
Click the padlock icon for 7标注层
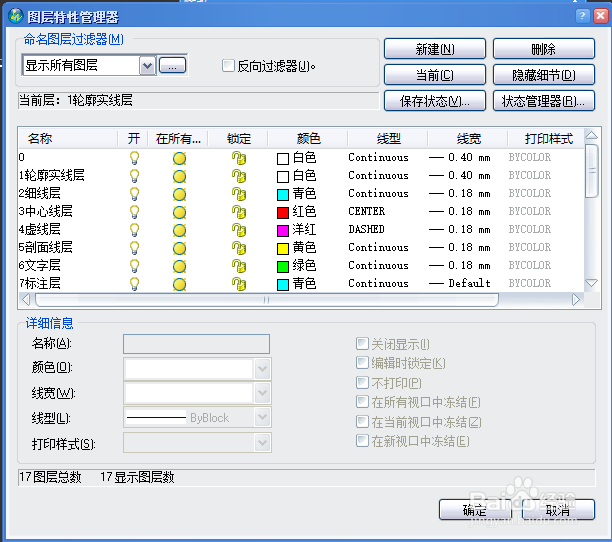point(239,284)
